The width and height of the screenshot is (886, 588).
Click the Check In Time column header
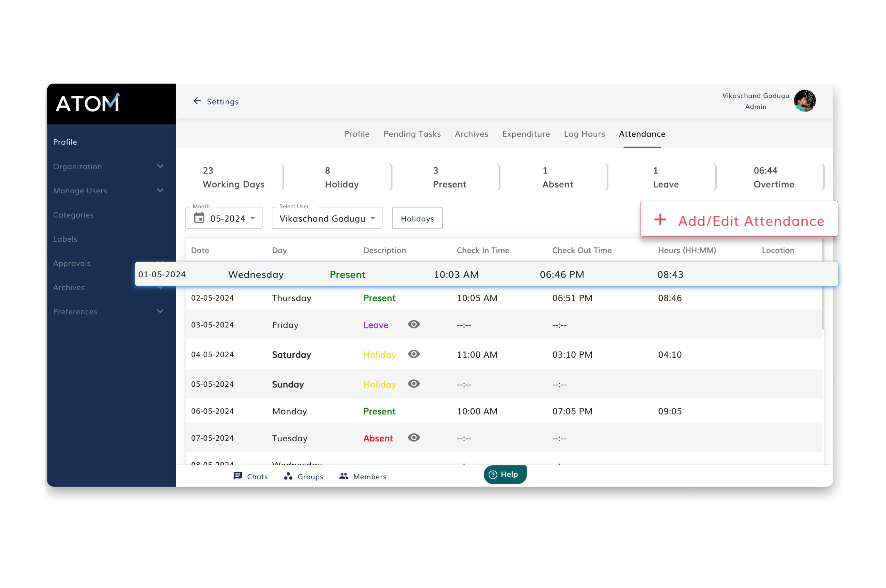click(x=483, y=250)
